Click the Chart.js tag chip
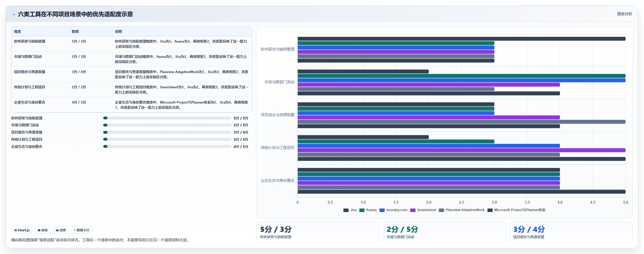The height and width of the screenshot is (254, 644). coord(22,230)
